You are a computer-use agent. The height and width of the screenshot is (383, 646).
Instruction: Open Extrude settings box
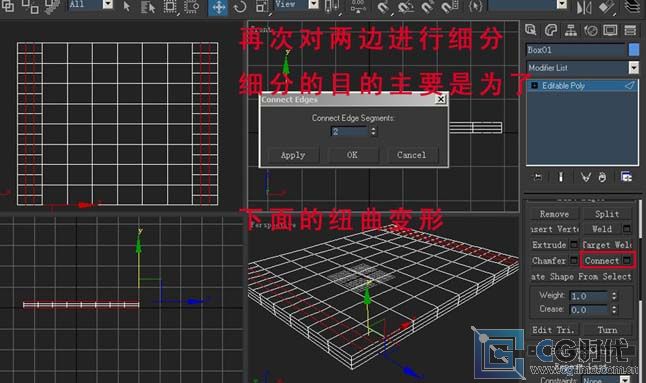(573, 245)
